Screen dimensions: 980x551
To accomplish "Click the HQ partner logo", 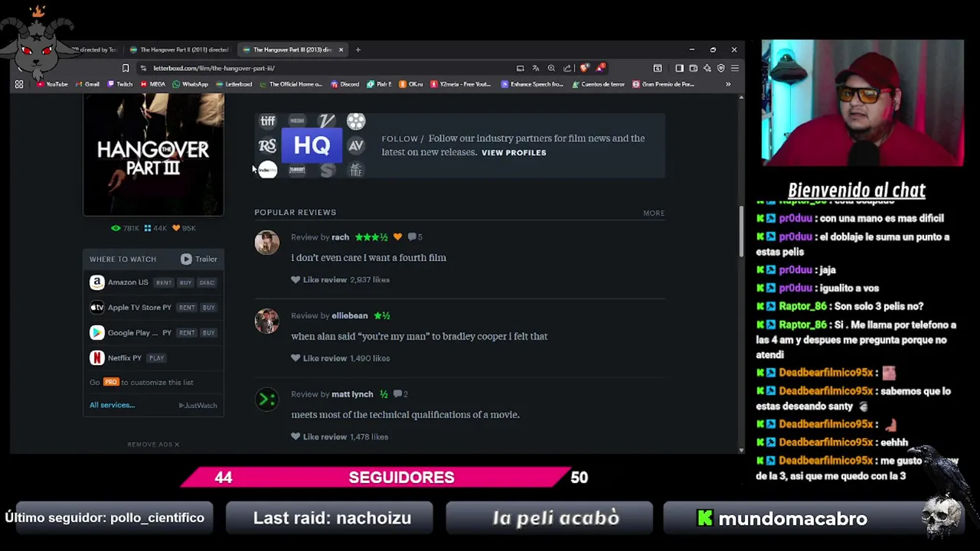I will [312, 145].
